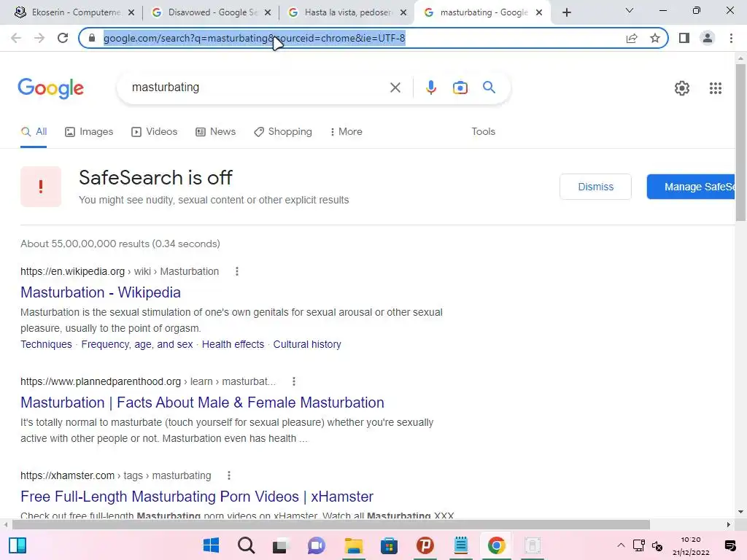The height and width of the screenshot is (560, 747).
Task: Expand the More search filters
Action: pyautogui.click(x=346, y=132)
